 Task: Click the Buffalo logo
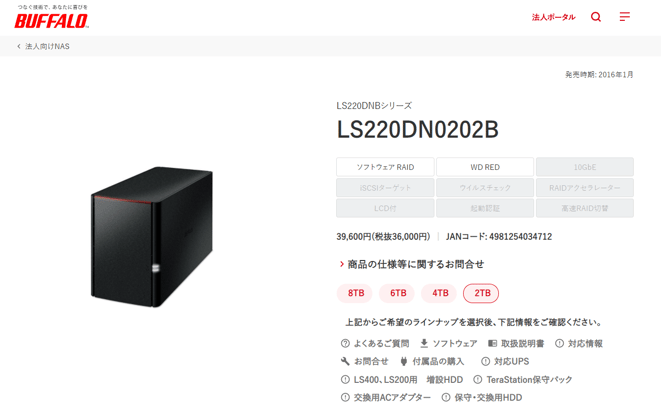click(51, 17)
